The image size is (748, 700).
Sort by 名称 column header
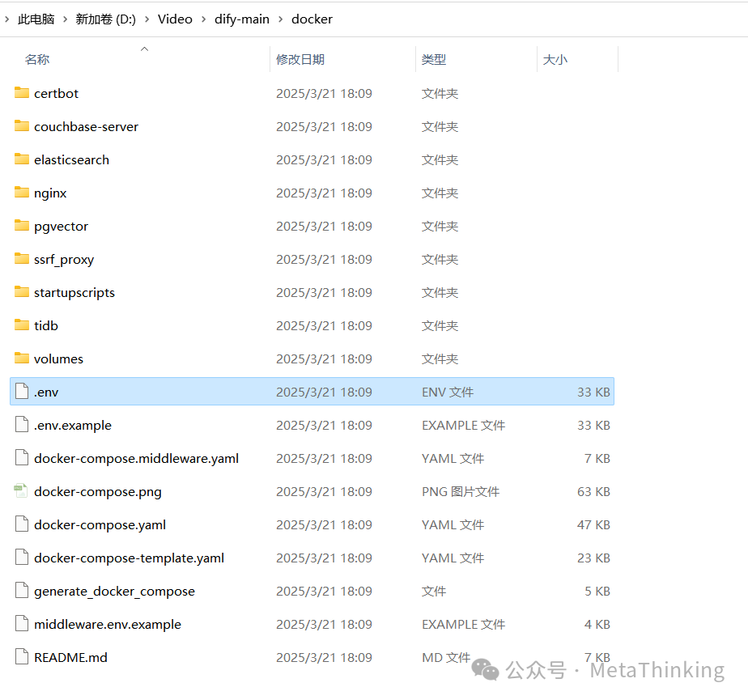click(x=37, y=60)
